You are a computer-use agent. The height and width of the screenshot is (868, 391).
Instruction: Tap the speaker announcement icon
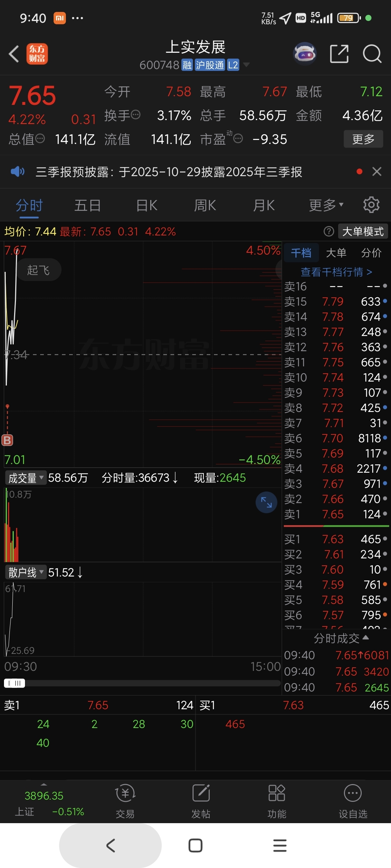(17, 171)
